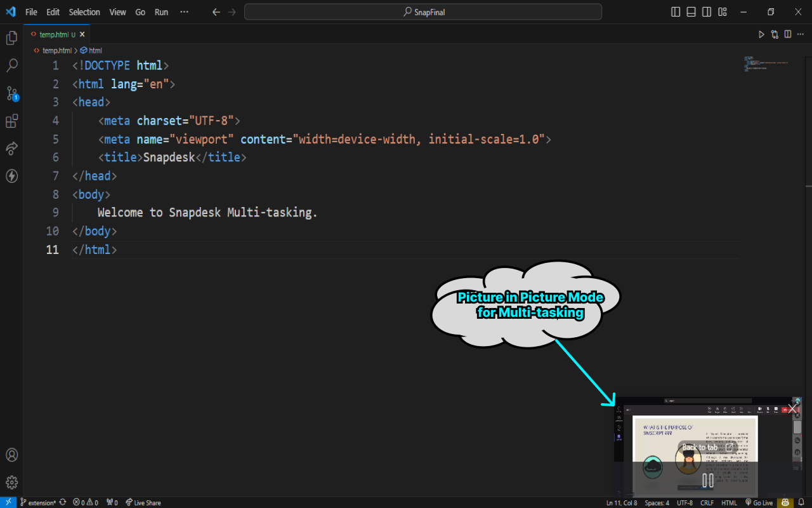Open Source Control view with one pending change

pos(11,93)
